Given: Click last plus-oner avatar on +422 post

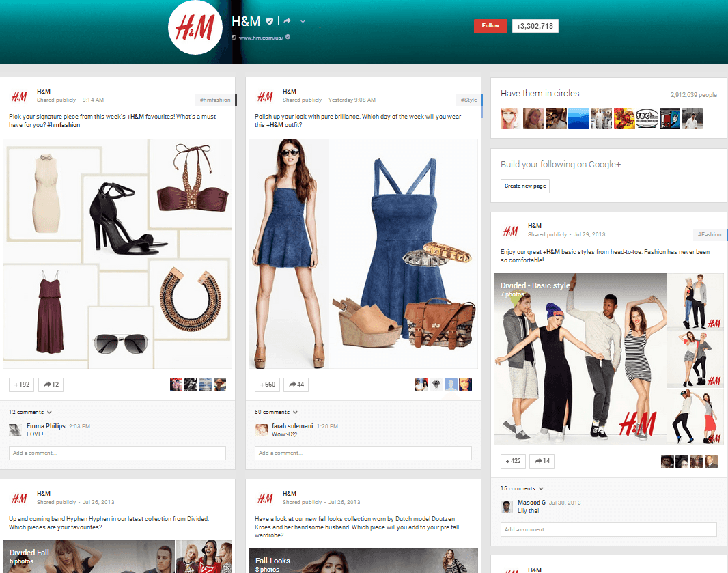Looking at the screenshot, I should pos(712,461).
